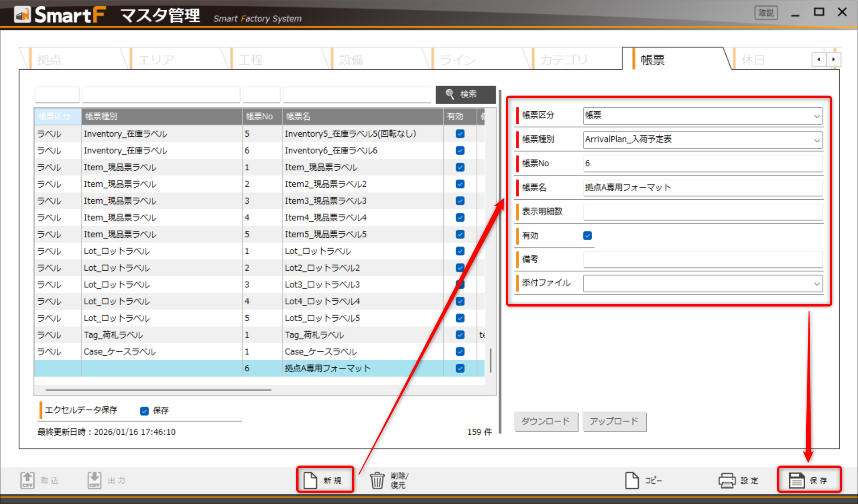Click the CSV export (出力) icon

[94, 480]
